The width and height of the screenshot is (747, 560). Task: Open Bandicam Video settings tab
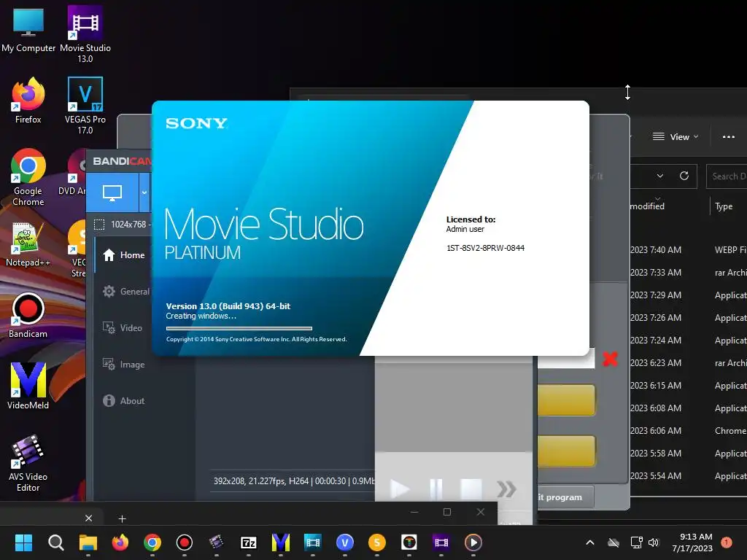coord(123,328)
